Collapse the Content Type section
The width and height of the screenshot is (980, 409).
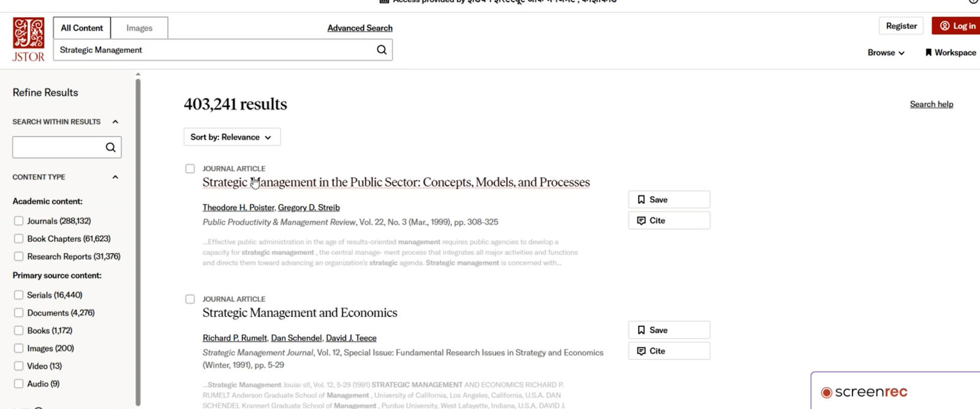pos(115,178)
